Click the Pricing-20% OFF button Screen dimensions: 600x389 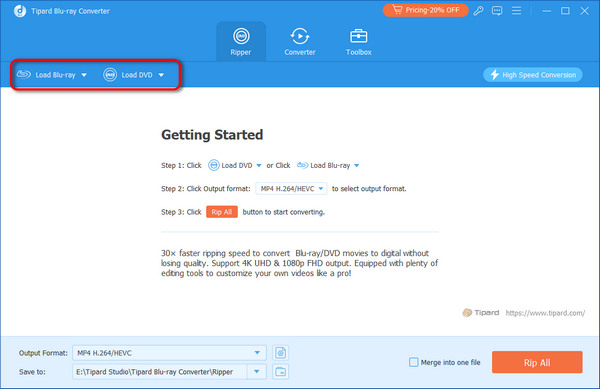tap(426, 10)
